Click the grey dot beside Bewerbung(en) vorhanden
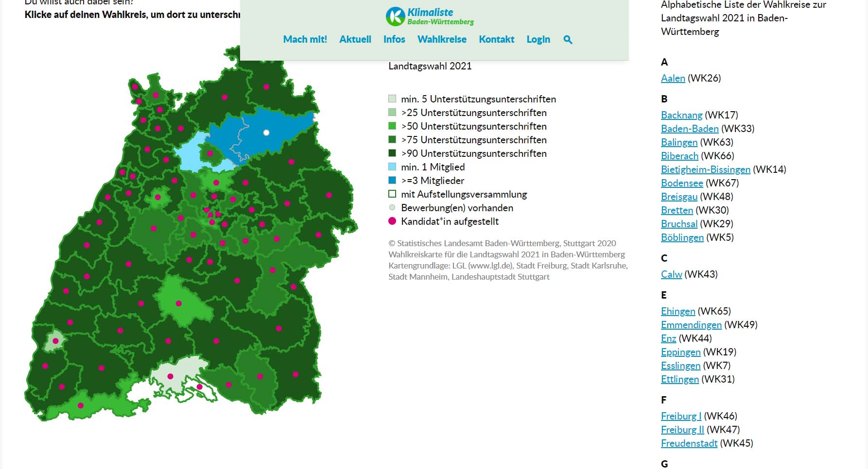The width and height of the screenshot is (868, 469). pos(392,208)
